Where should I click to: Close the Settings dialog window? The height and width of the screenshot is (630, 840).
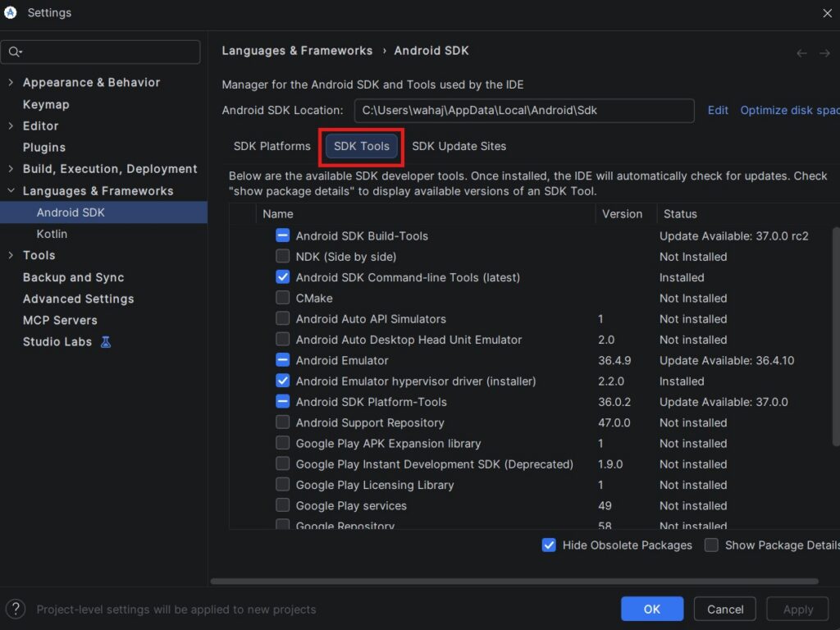[x=827, y=12]
